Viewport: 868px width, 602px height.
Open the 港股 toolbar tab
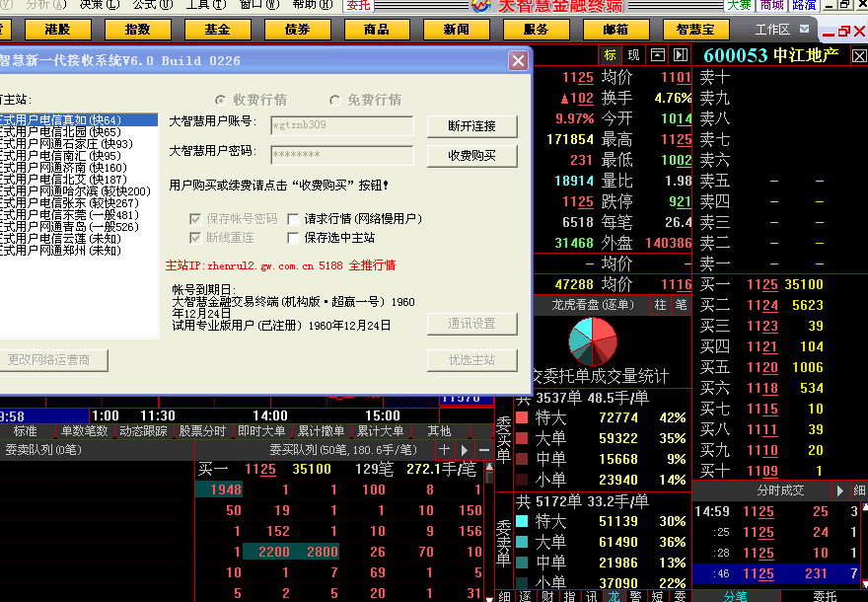(x=57, y=30)
